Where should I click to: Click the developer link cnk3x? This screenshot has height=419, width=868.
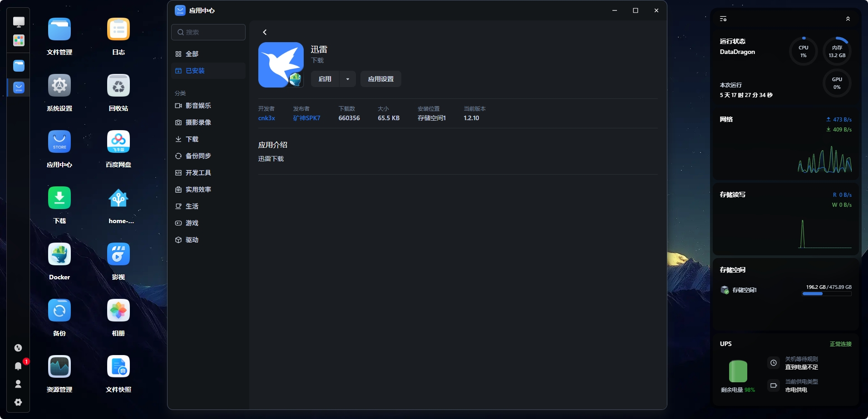[x=266, y=118]
